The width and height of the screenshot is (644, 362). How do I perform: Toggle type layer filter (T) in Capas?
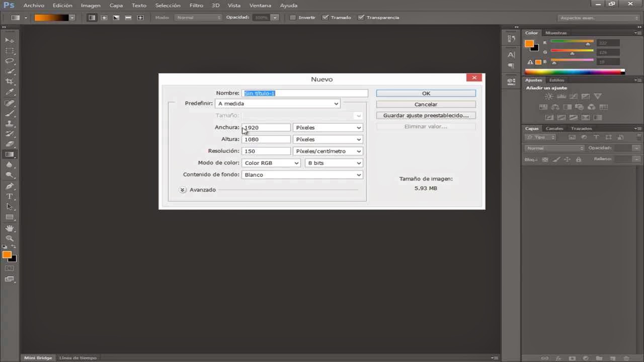point(596,137)
